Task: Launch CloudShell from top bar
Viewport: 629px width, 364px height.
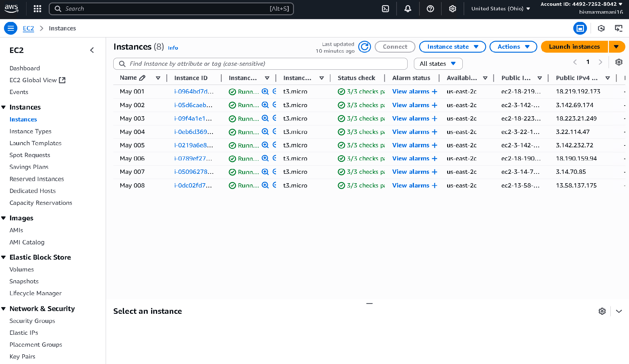Action: [386, 9]
